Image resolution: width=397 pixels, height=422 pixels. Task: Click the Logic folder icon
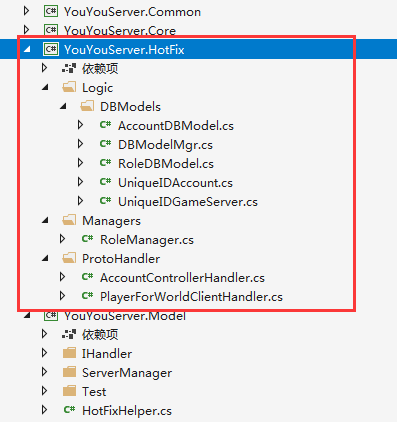point(69,87)
